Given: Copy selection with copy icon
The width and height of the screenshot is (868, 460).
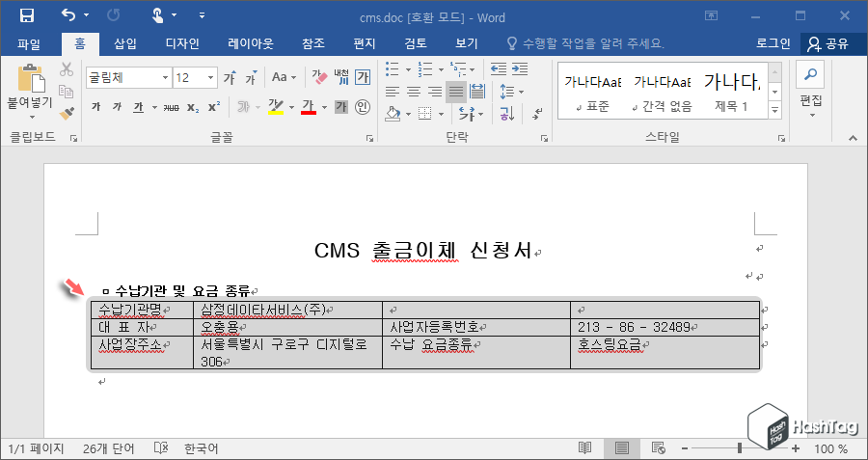Looking at the screenshot, I should pos(67,92).
